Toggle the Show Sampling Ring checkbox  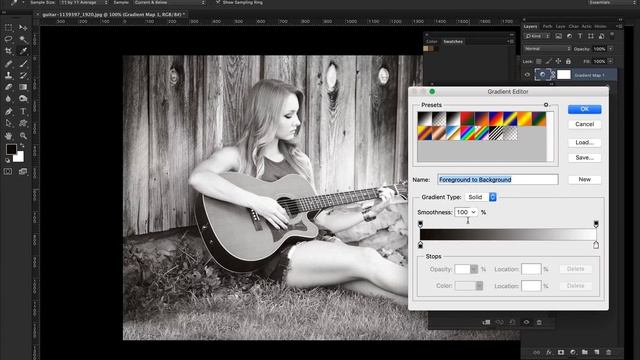point(218,2)
